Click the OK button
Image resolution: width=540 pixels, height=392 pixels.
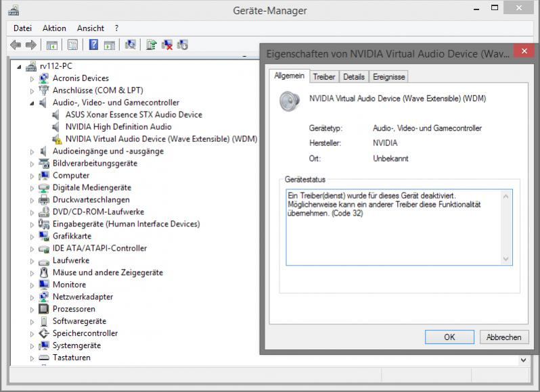click(449, 337)
